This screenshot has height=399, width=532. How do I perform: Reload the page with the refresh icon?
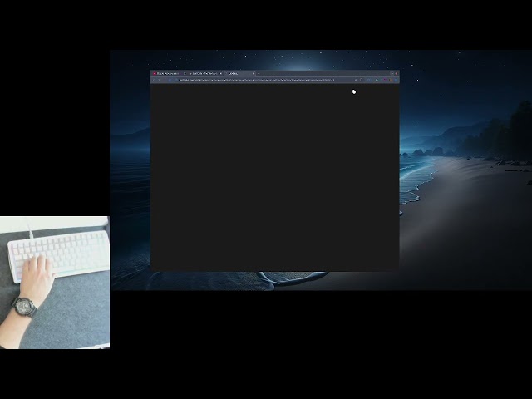pyautogui.click(x=170, y=80)
